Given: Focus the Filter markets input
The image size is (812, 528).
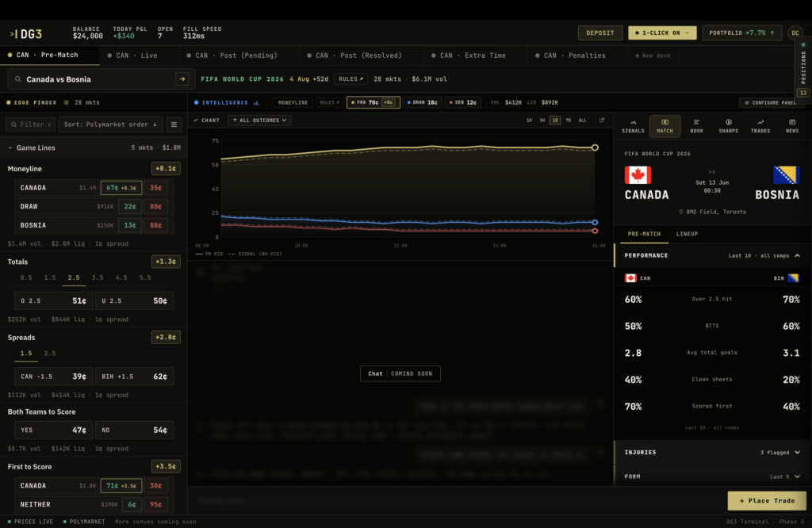Looking at the screenshot, I should (31, 124).
